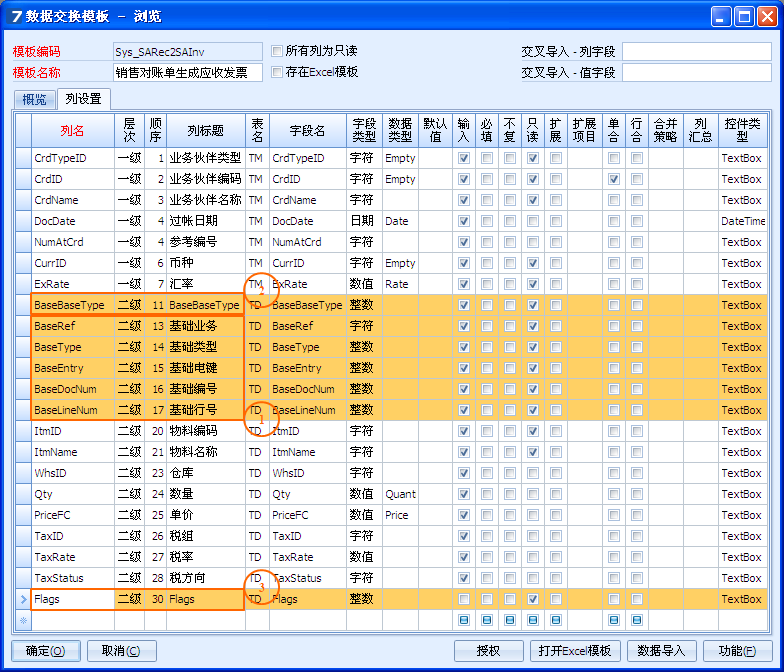Select the BaseDocNum cell in 列名

click(73, 389)
